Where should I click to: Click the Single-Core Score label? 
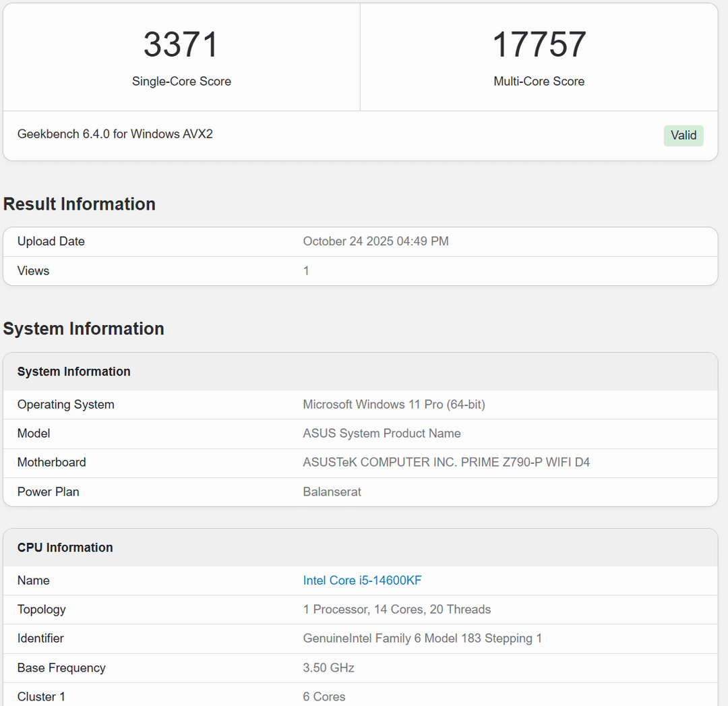(181, 82)
